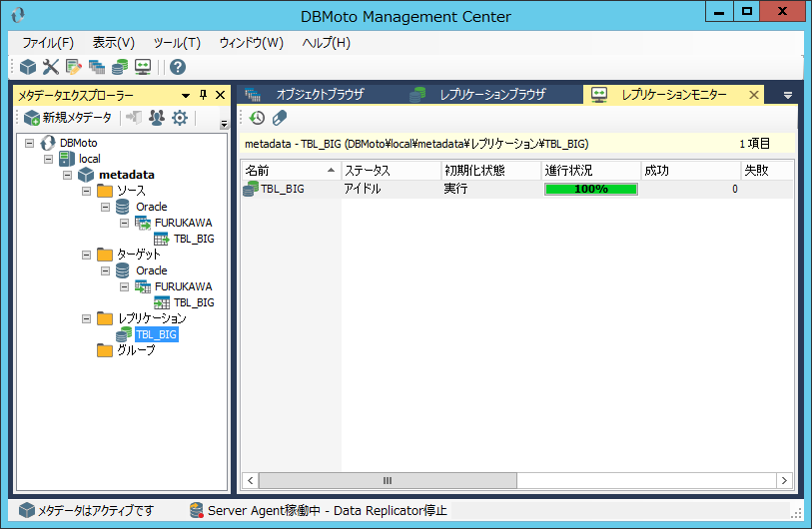
Task: Close the メタデータエクスプローラー panel
Action: click(220, 95)
